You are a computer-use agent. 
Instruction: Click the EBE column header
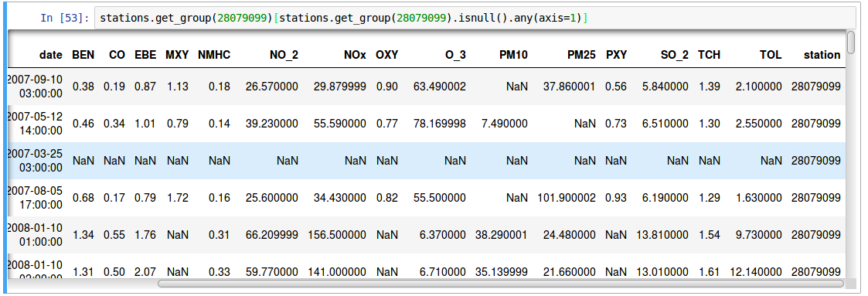(145, 55)
